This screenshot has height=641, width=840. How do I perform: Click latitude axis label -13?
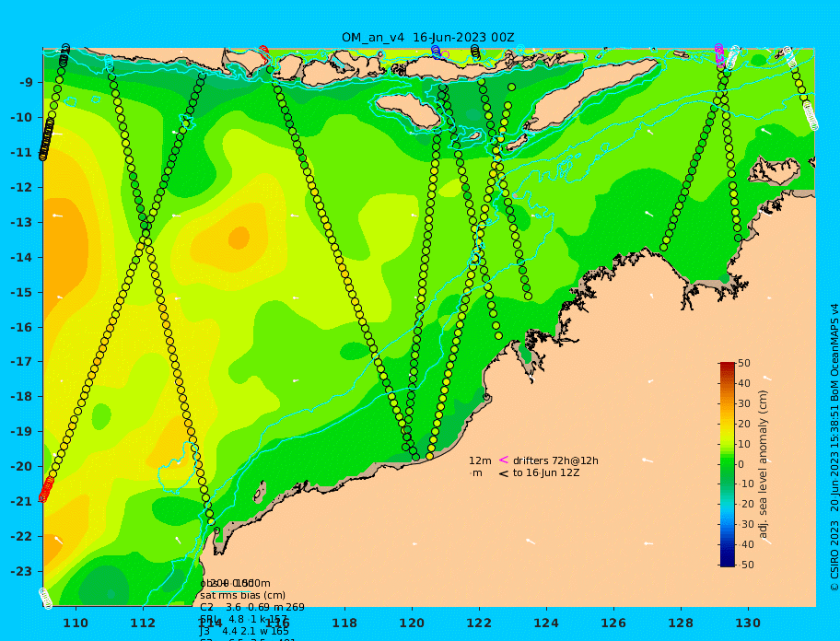click(21, 222)
